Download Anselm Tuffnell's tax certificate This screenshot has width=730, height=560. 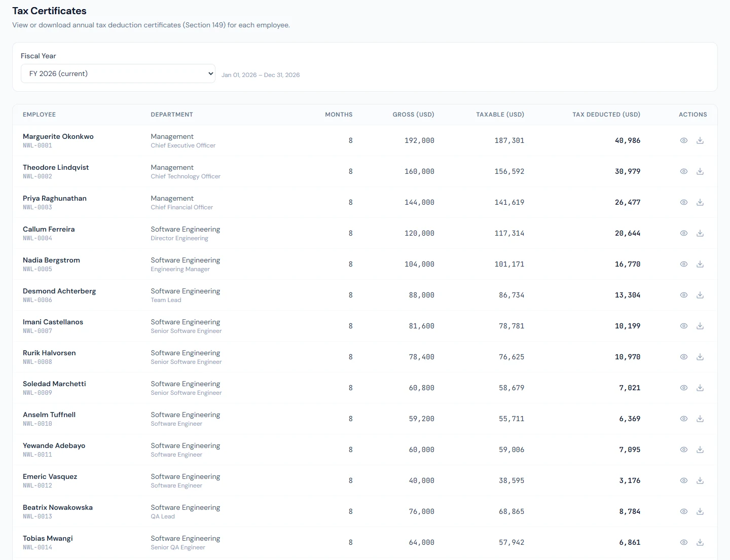[x=700, y=419]
